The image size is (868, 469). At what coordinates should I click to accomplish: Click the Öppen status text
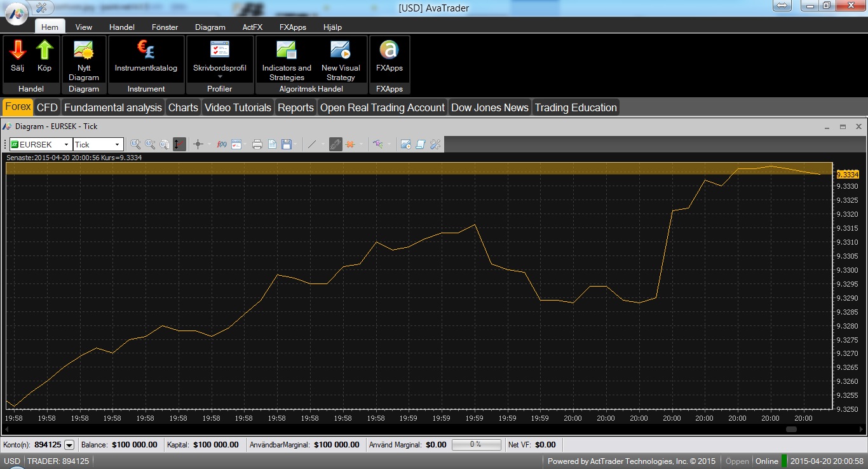tap(737, 461)
